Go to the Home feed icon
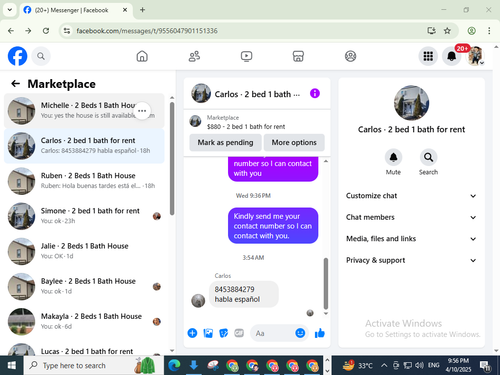 coord(142,56)
